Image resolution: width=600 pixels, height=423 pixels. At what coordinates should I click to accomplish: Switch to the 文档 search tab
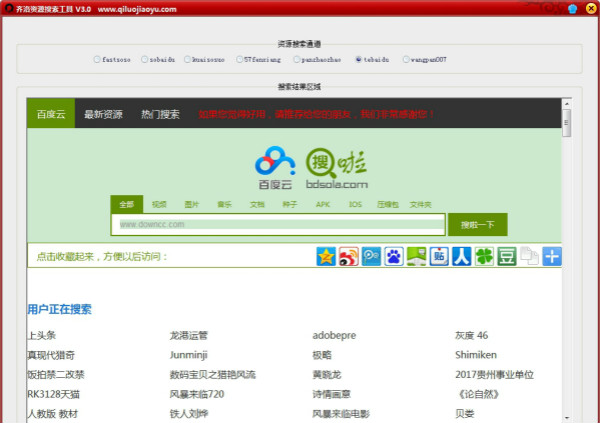pos(257,204)
